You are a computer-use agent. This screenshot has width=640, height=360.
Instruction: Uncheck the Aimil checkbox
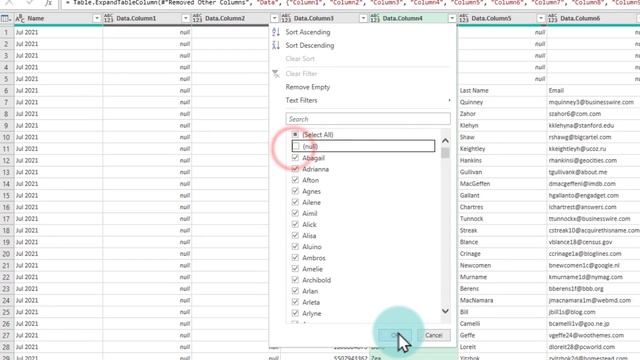[x=295, y=213]
